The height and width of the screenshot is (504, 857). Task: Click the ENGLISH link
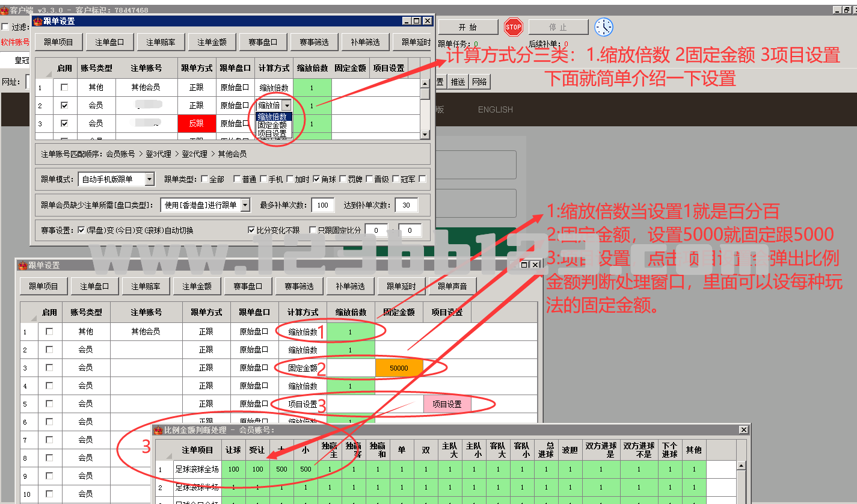pos(495,109)
